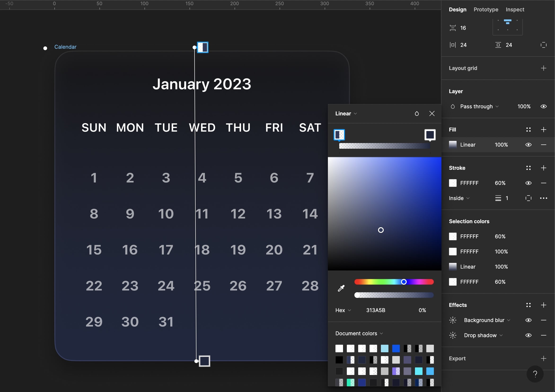Remove the Linear fill with minus
The height and width of the screenshot is (392, 555).
[543, 145]
